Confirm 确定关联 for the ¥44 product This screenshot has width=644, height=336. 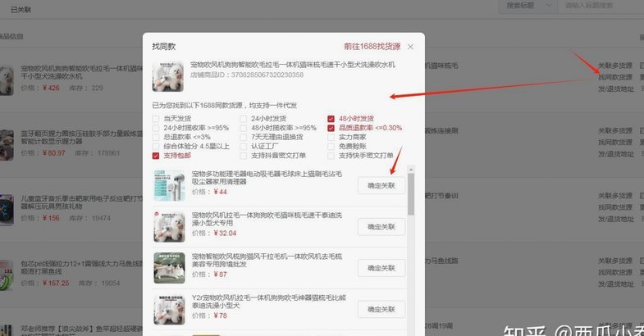click(381, 186)
